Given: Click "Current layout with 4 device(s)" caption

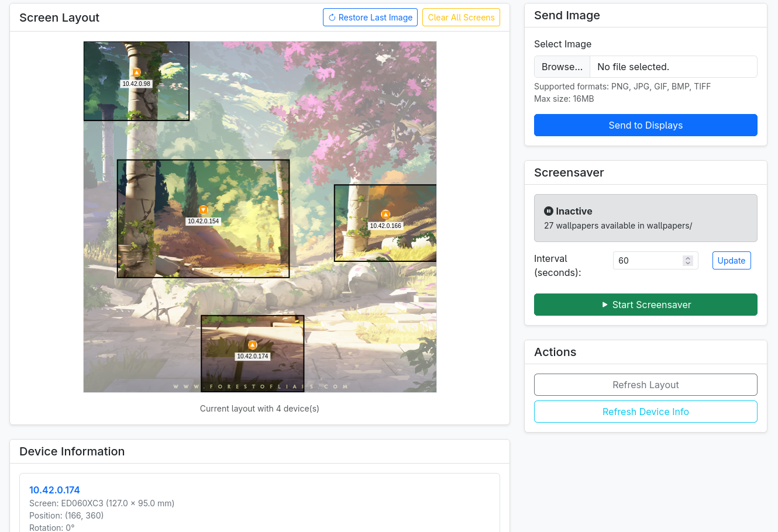Looking at the screenshot, I should click(x=260, y=409).
